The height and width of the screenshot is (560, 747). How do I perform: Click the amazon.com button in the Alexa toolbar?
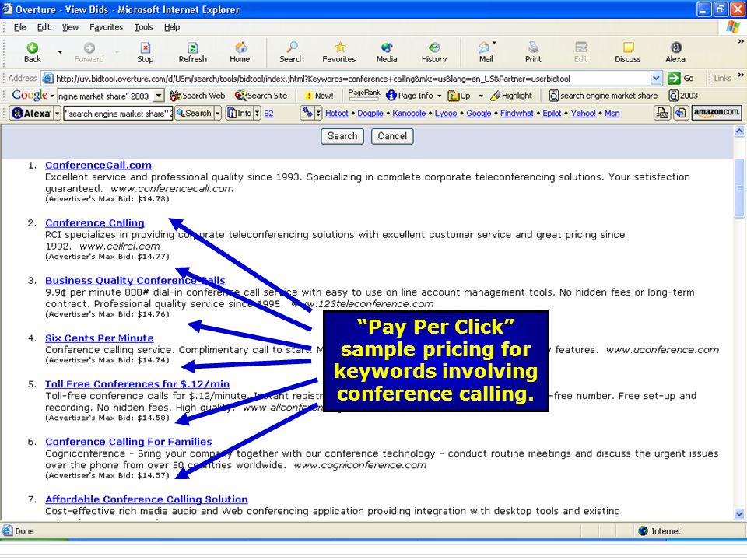click(x=717, y=112)
